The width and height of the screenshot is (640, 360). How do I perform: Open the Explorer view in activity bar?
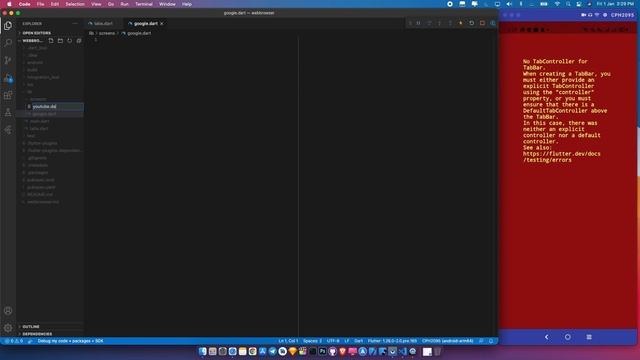pos(8,26)
